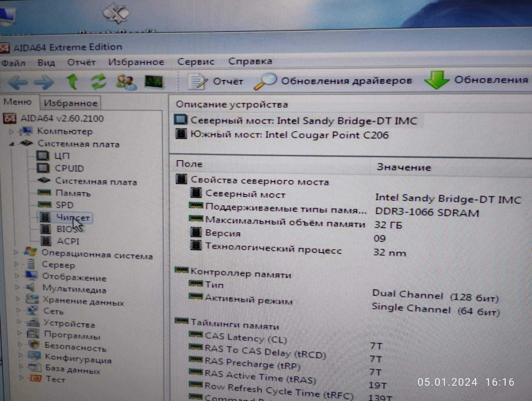Expand the Сеть node

[19, 310]
